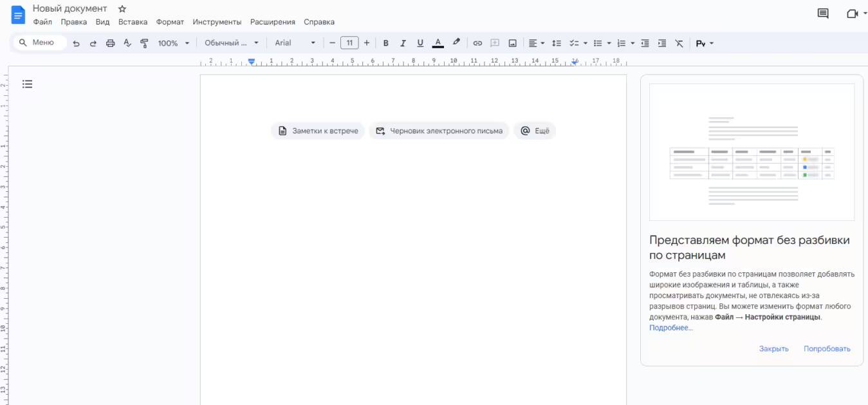The width and height of the screenshot is (868, 405).
Task: Open the Правка menu
Action: (x=74, y=22)
